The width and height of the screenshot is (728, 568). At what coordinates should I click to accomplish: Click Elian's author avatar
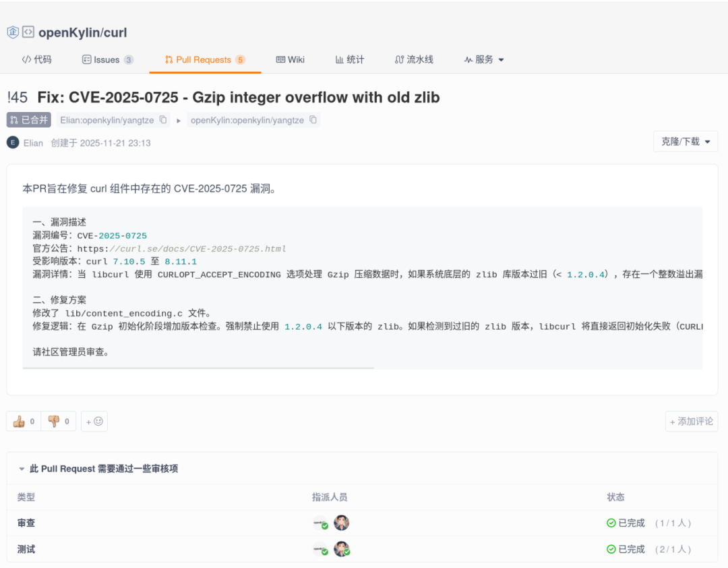tap(13, 142)
